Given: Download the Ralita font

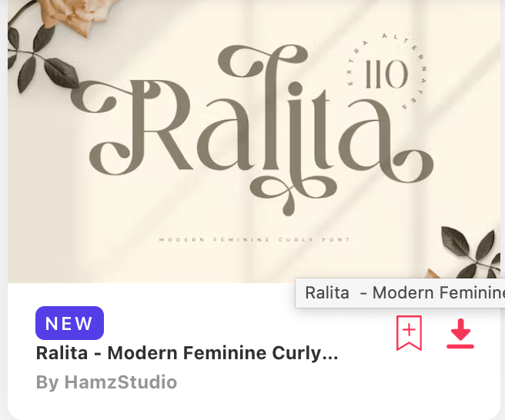Looking at the screenshot, I should 460,333.
